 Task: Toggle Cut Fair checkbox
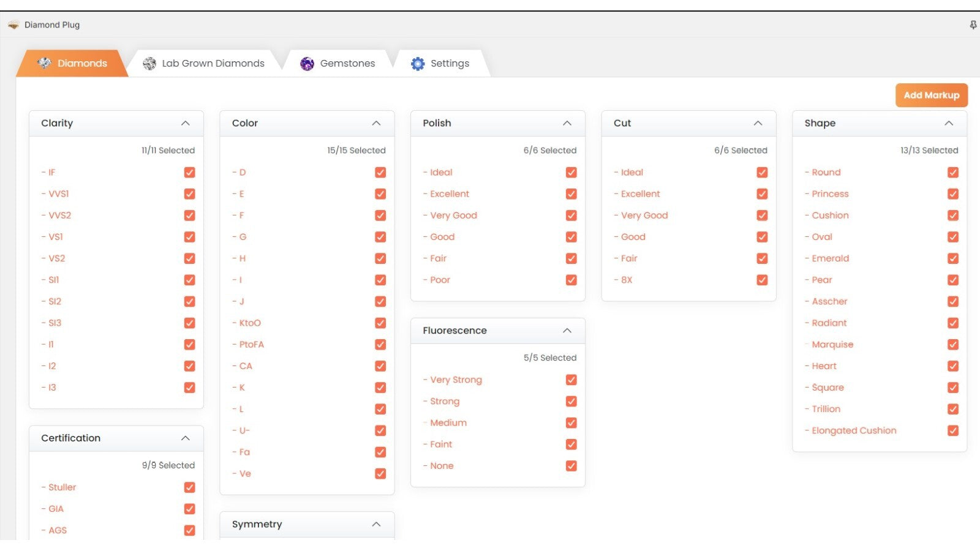point(762,258)
